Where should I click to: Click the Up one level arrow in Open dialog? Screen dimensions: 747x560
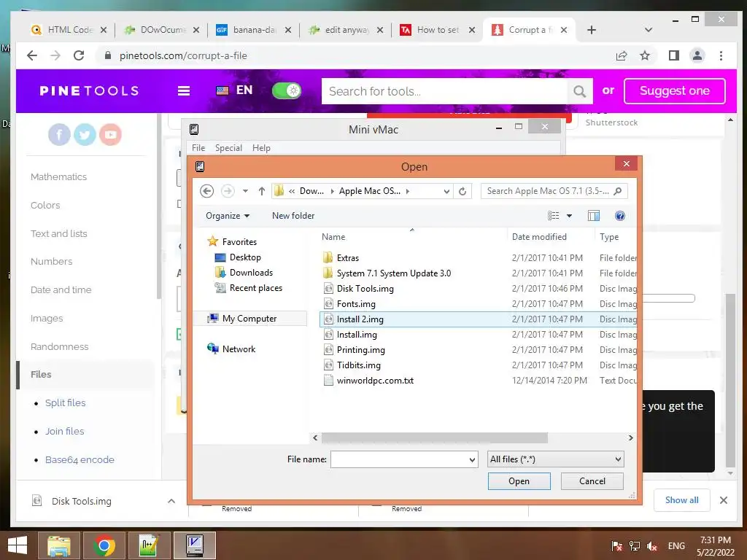coord(262,191)
